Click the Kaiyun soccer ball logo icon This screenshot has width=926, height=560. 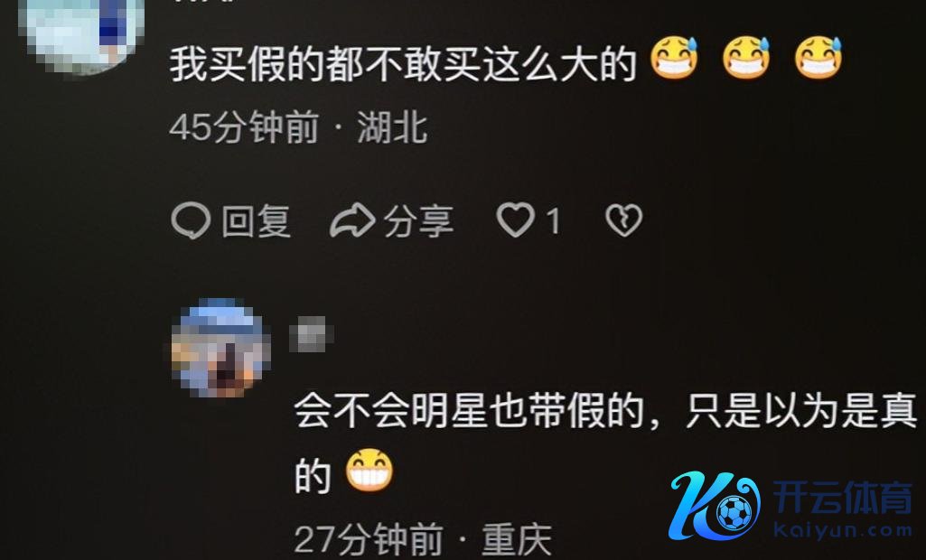pyautogui.click(x=715, y=505)
